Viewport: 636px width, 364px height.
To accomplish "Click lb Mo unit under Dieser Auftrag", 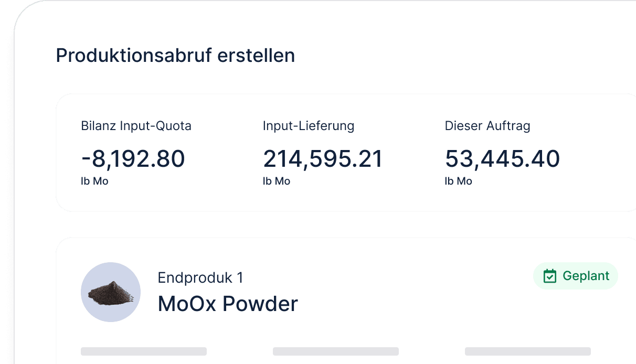I will coord(459,181).
